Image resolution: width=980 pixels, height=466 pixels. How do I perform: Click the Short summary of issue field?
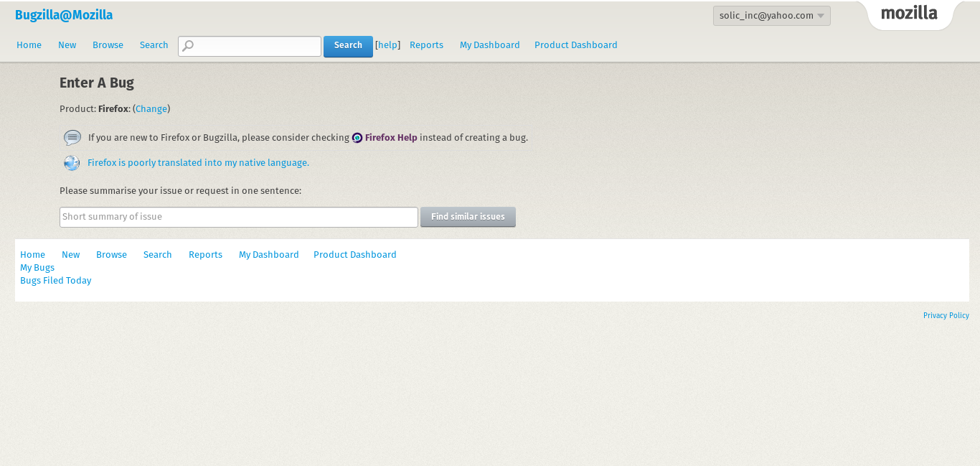[239, 217]
